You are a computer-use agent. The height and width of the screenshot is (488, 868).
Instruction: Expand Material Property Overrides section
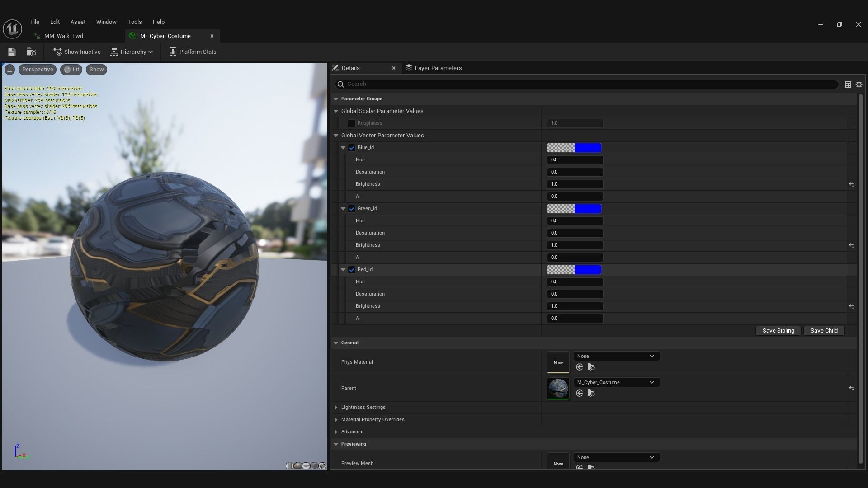336,420
